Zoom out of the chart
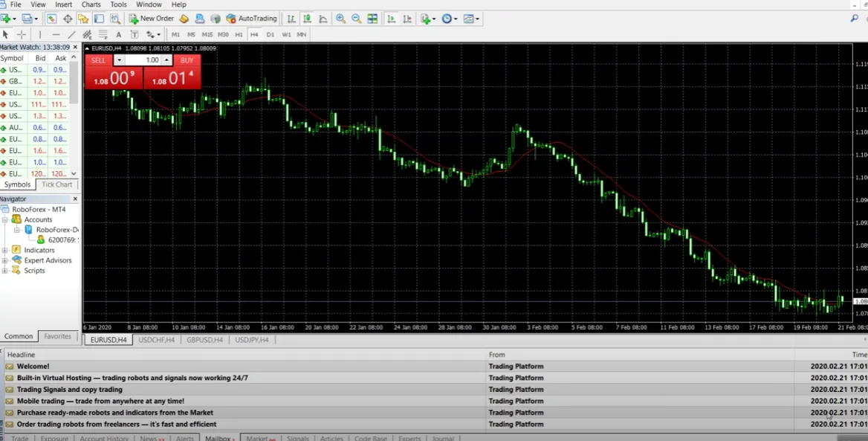The height and width of the screenshot is (441, 868). tap(356, 19)
